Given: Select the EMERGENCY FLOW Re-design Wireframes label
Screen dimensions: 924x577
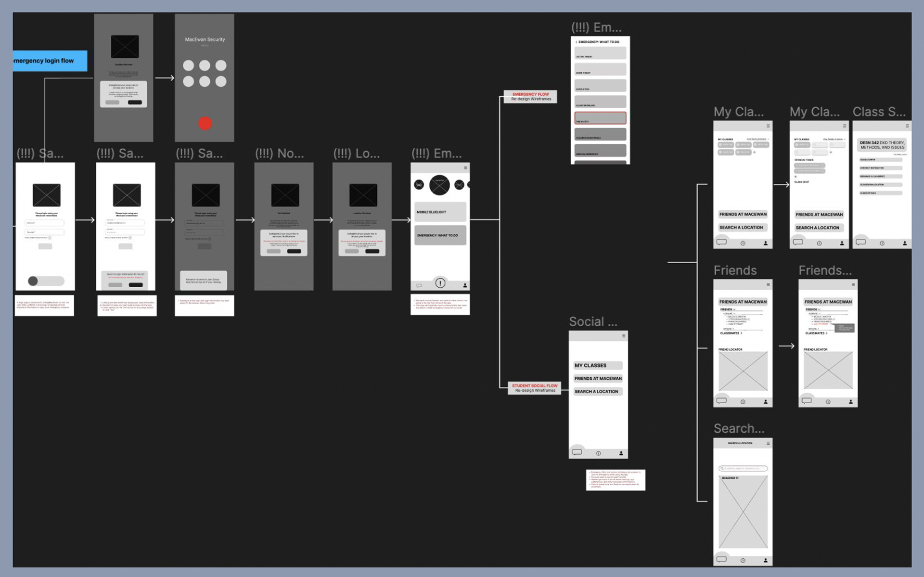Looking at the screenshot, I should point(530,97).
